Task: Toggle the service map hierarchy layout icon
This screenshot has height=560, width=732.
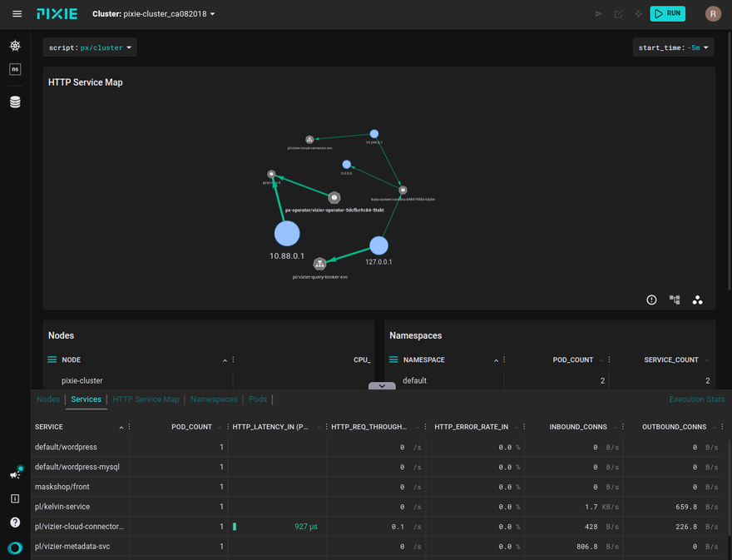Action: 675,300
